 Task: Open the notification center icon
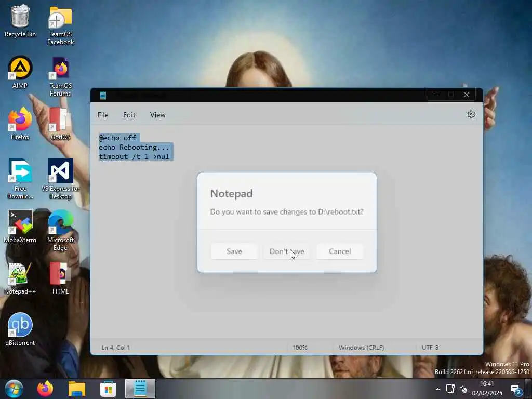(x=516, y=390)
